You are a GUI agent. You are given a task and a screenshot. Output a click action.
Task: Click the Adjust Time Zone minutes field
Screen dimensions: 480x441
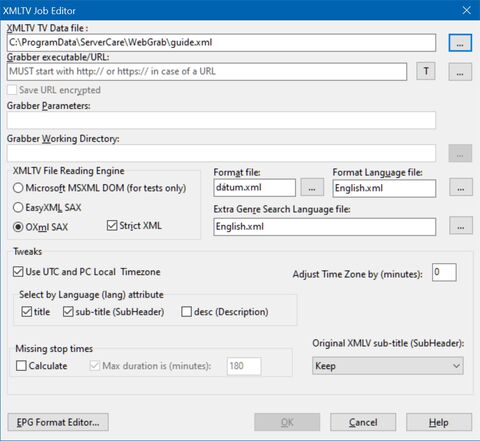(x=444, y=272)
